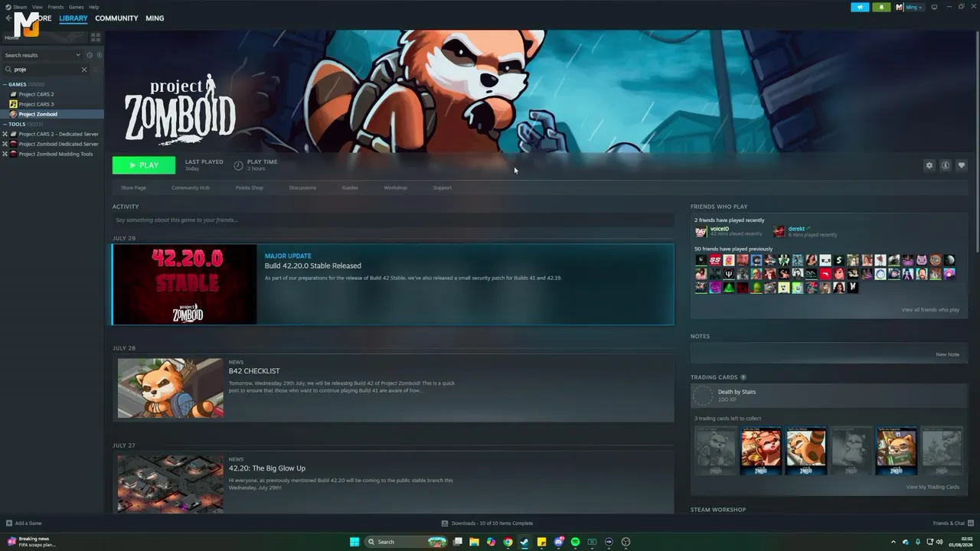This screenshot has width=980, height=551.
Task: Click the activity status text box
Action: pos(393,220)
